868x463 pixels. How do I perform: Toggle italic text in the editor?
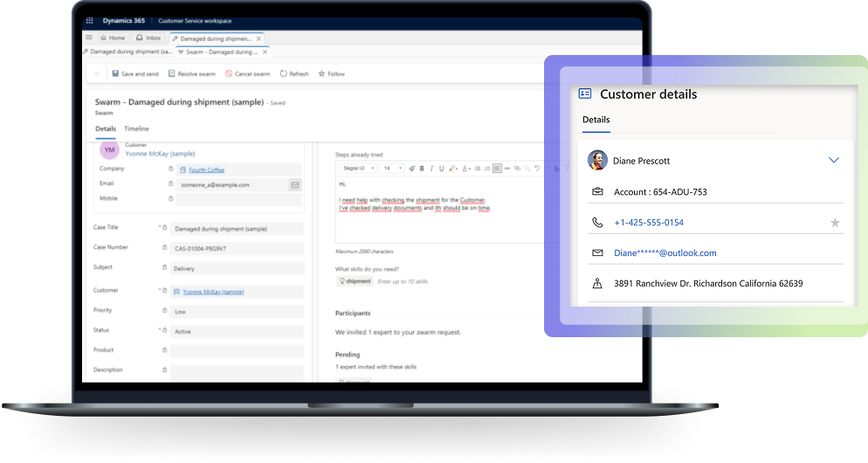tap(431, 168)
